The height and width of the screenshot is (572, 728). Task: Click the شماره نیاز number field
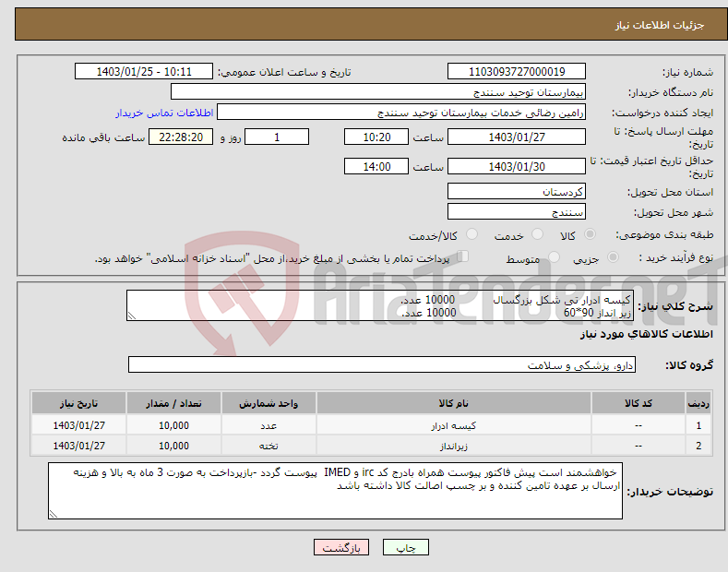click(x=517, y=72)
